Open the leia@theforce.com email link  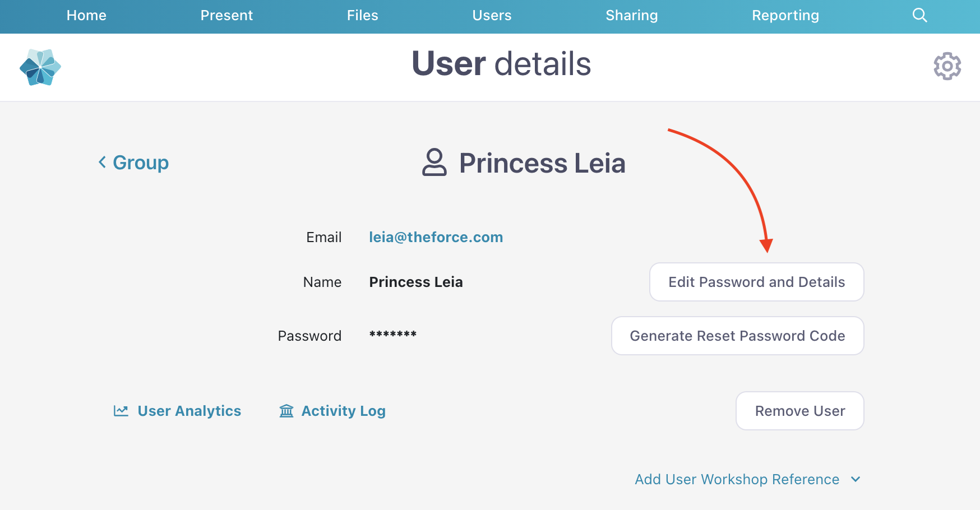click(436, 237)
